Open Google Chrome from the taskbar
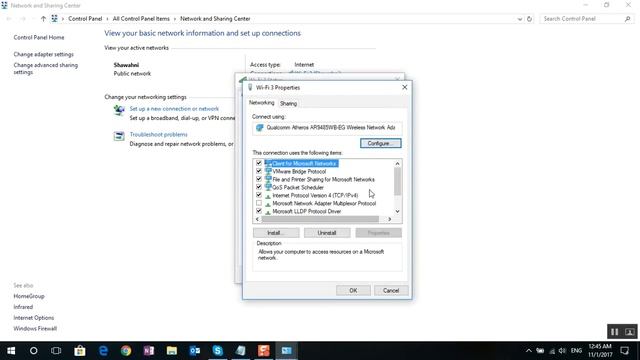This screenshot has height=360, width=640. (126, 351)
